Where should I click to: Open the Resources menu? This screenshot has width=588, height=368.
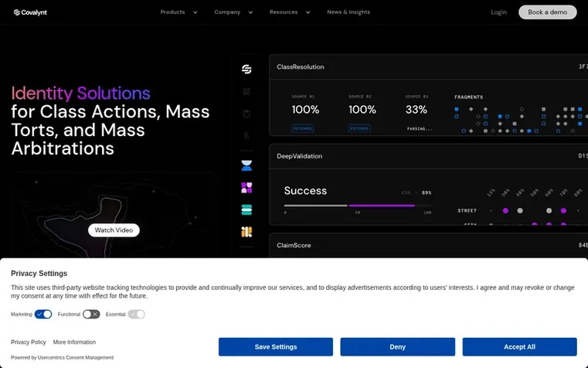point(284,12)
